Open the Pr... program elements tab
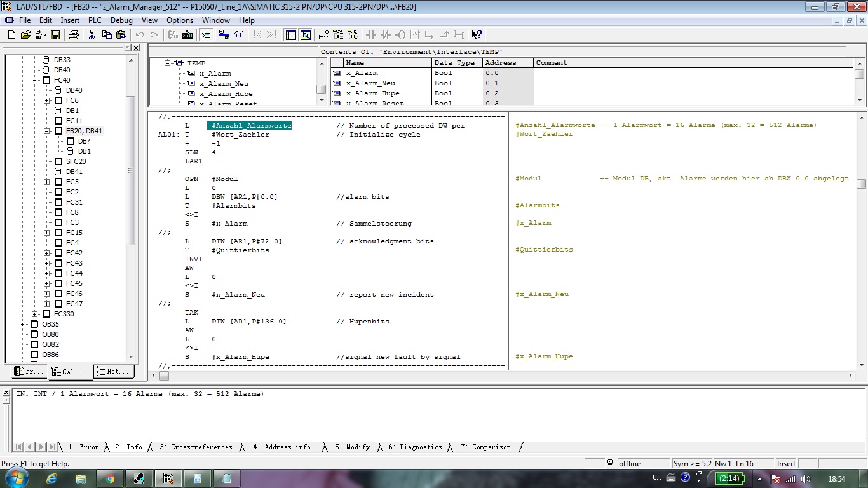 point(29,372)
